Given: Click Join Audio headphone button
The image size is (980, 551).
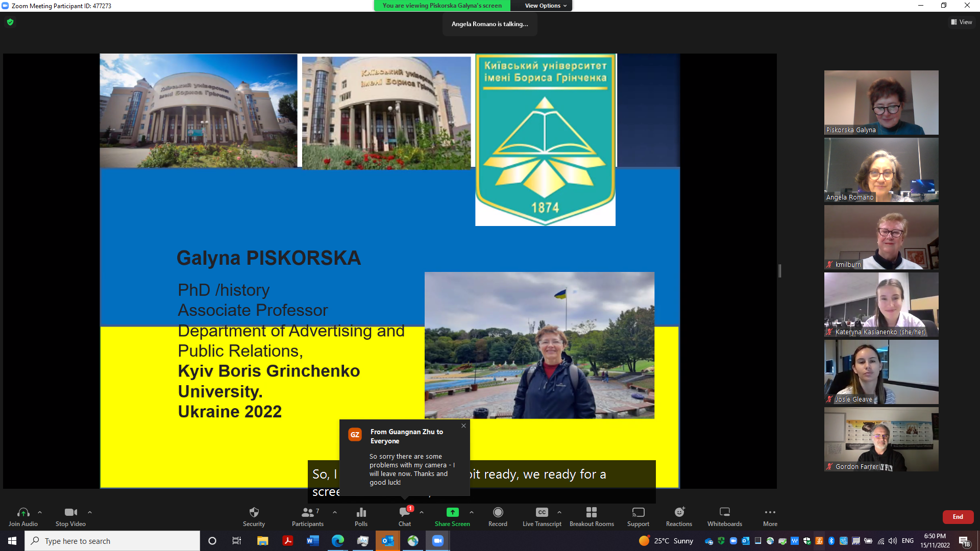Looking at the screenshot, I should coord(23,516).
